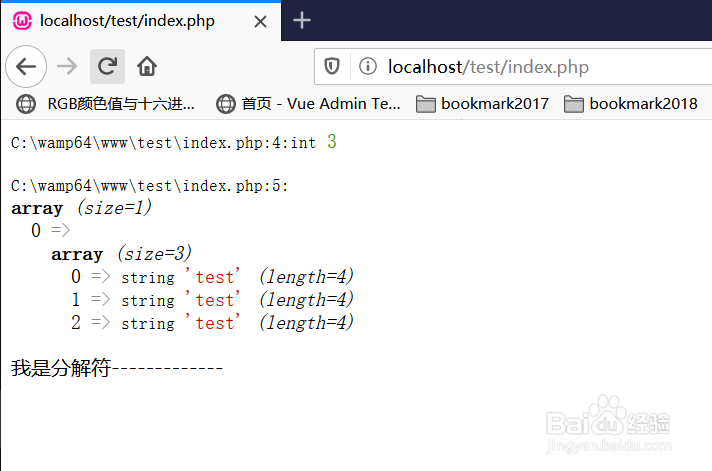Show site information for localhost
The width and height of the screenshot is (712, 471).
[x=367, y=67]
